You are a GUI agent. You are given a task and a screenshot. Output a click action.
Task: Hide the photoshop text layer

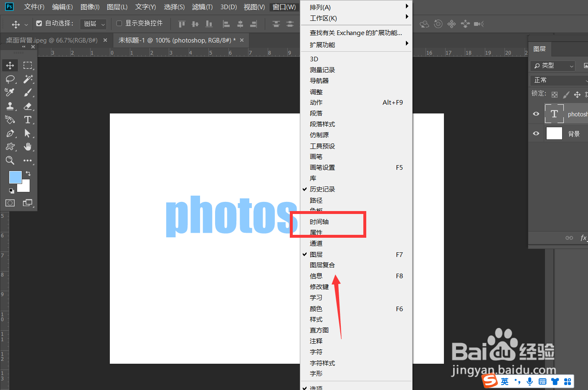pyautogui.click(x=536, y=114)
